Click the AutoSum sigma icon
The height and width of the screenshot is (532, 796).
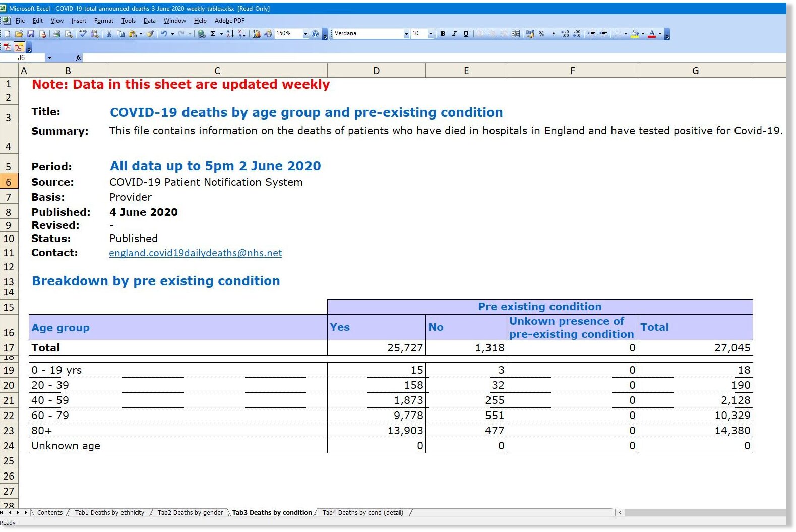(x=213, y=34)
